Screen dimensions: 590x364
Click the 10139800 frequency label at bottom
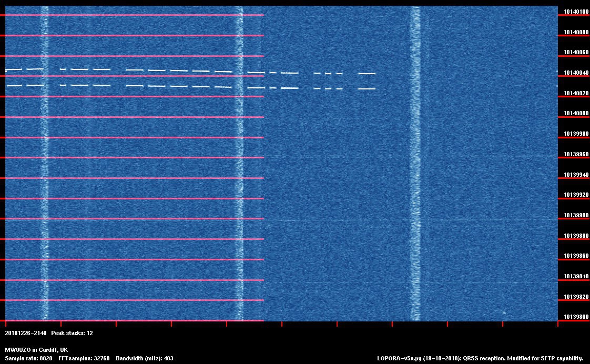(576, 317)
